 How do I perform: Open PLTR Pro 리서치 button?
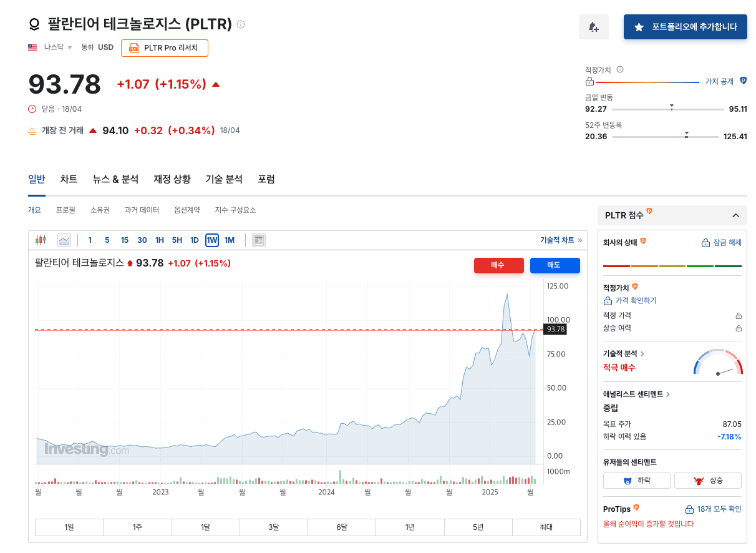tap(165, 48)
